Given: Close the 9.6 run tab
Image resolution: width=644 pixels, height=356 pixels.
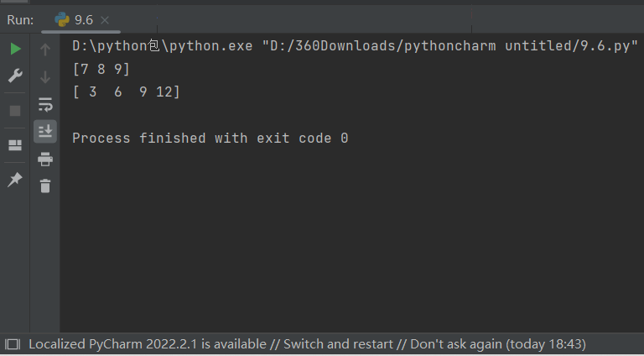Looking at the screenshot, I should click(105, 20).
